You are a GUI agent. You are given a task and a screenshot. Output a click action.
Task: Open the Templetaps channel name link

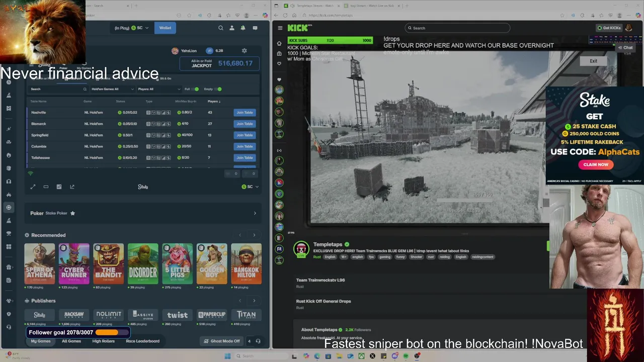pyautogui.click(x=328, y=244)
